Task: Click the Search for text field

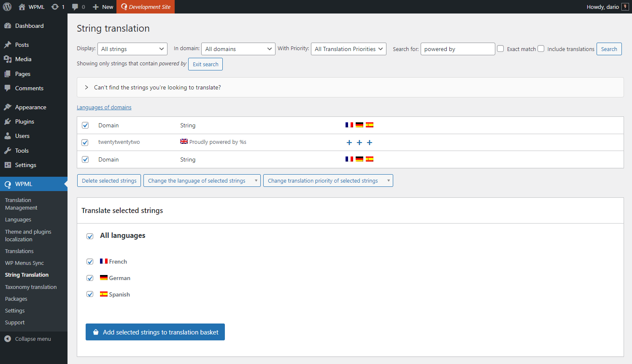Action: (x=457, y=49)
